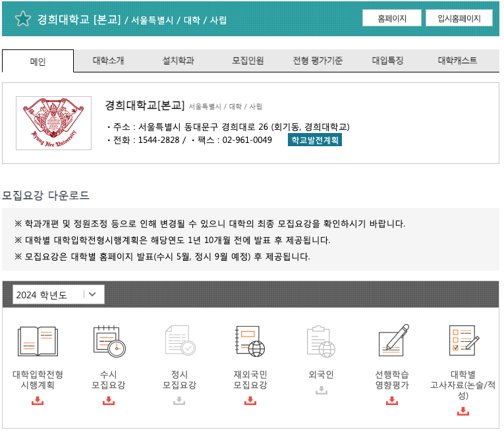This screenshot has height=432, width=504.
Task: Click the 재외국민 모집요강 label
Action: click(250, 379)
